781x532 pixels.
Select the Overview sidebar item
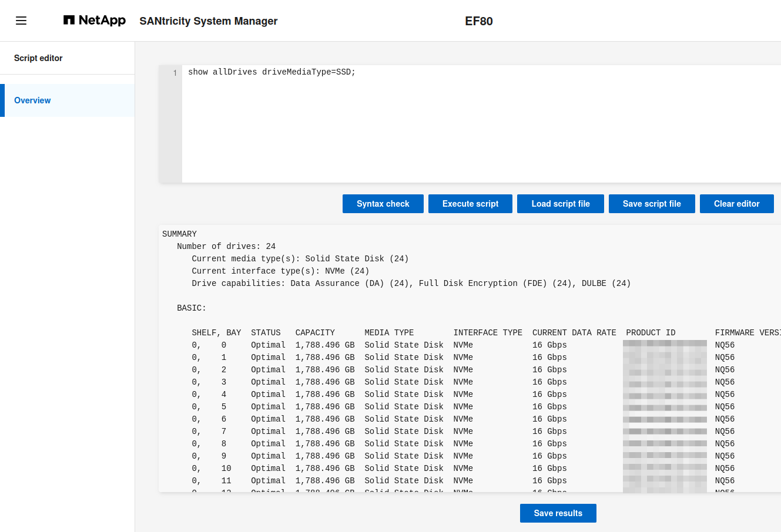pyautogui.click(x=68, y=100)
